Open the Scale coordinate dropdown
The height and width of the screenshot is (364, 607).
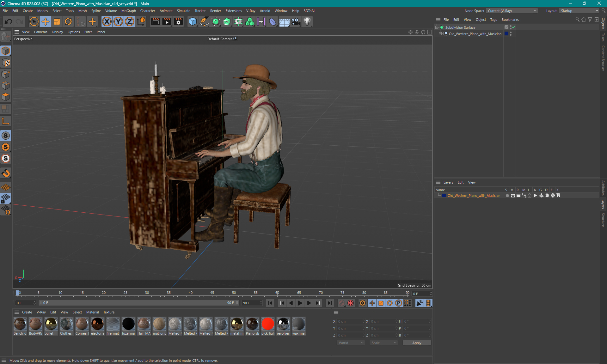383,343
